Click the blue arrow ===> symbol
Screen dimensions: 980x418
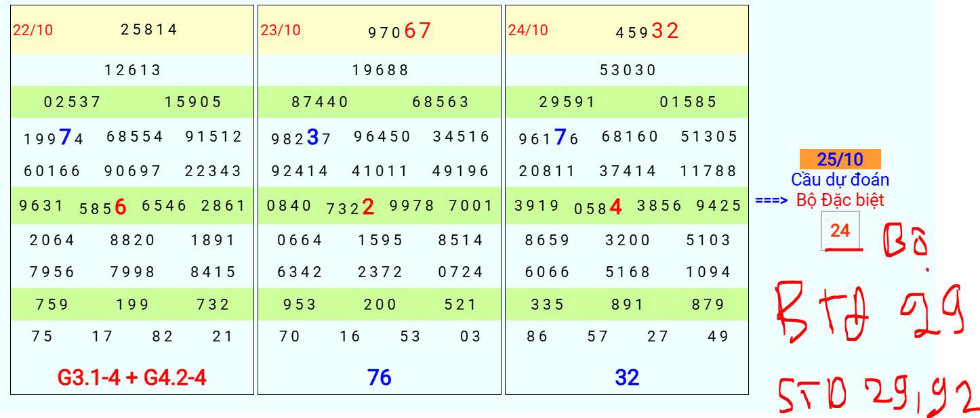pos(771,201)
